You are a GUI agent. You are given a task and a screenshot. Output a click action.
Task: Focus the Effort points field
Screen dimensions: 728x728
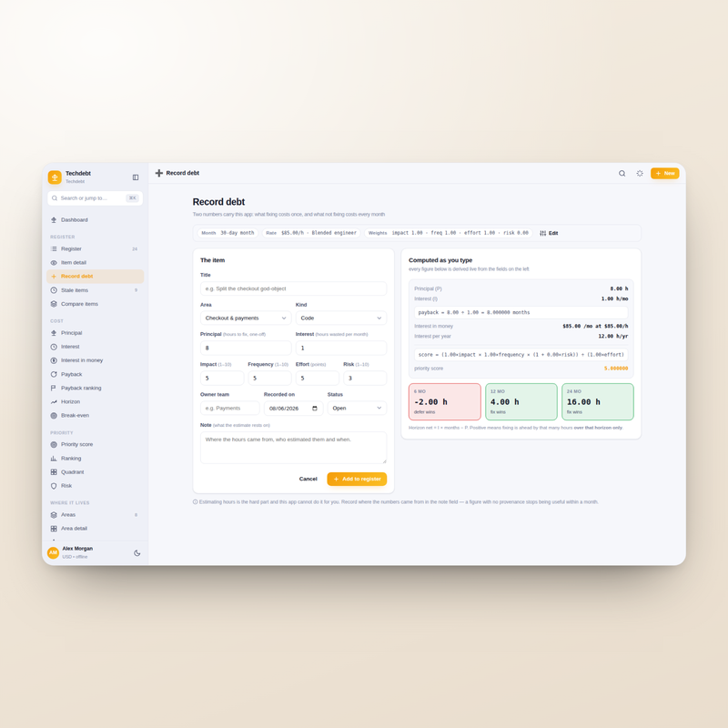coord(318,378)
